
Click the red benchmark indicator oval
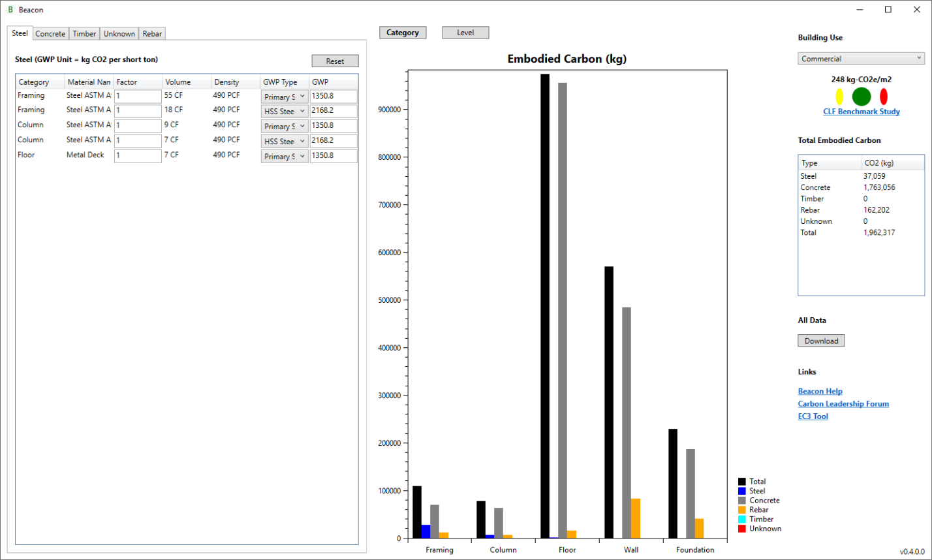click(884, 97)
